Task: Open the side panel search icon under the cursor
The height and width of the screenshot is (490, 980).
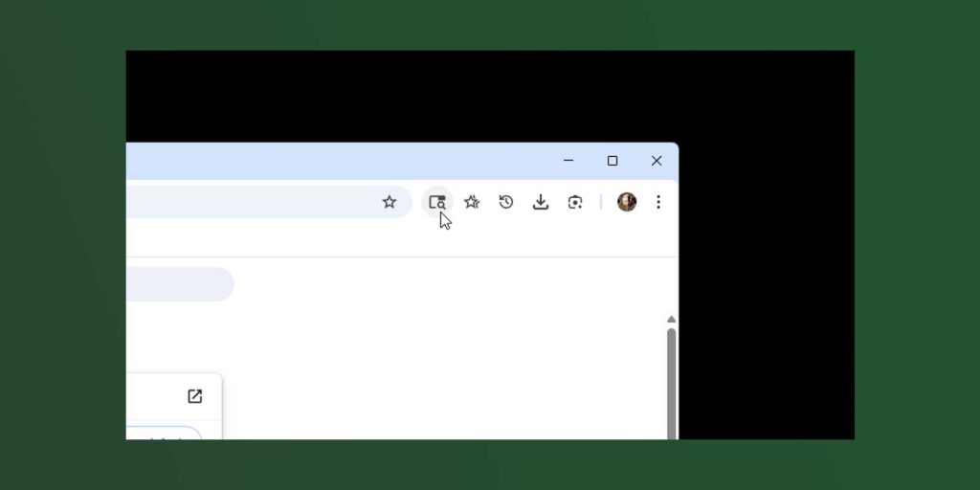Action: [x=436, y=202]
